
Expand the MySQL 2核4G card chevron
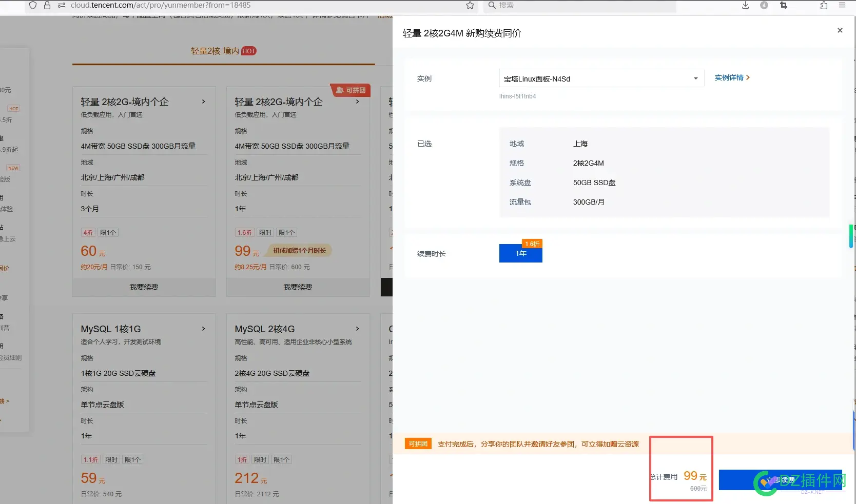click(x=358, y=329)
